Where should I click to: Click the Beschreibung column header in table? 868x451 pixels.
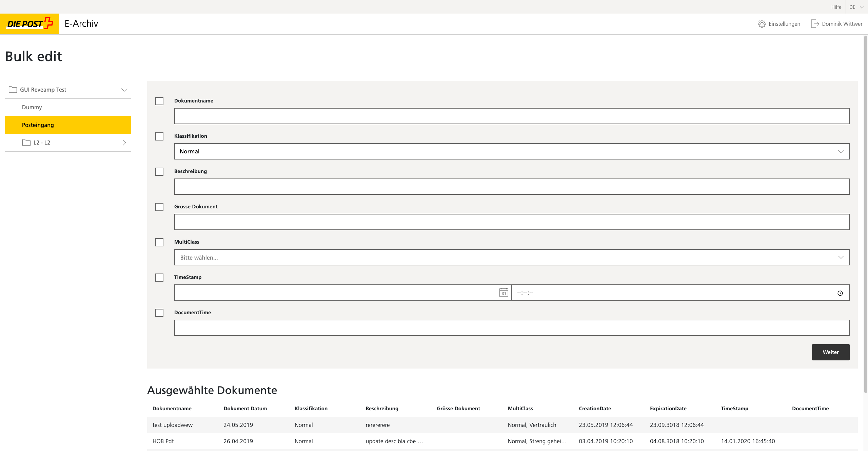pos(382,409)
